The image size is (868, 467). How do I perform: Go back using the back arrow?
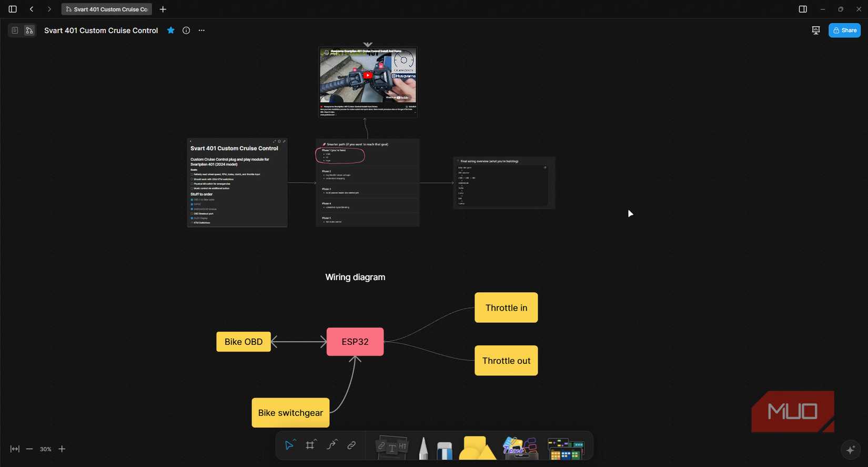point(32,9)
